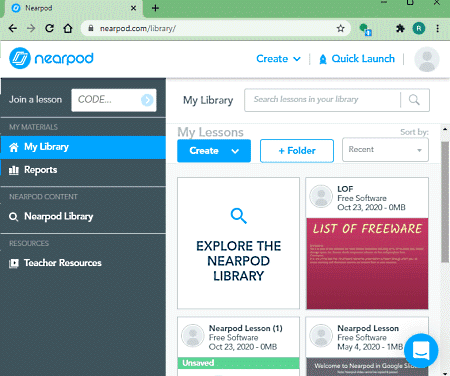450x376 pixels.
Task: Click the LOF lesson author avatar
Action: [321, 196]
